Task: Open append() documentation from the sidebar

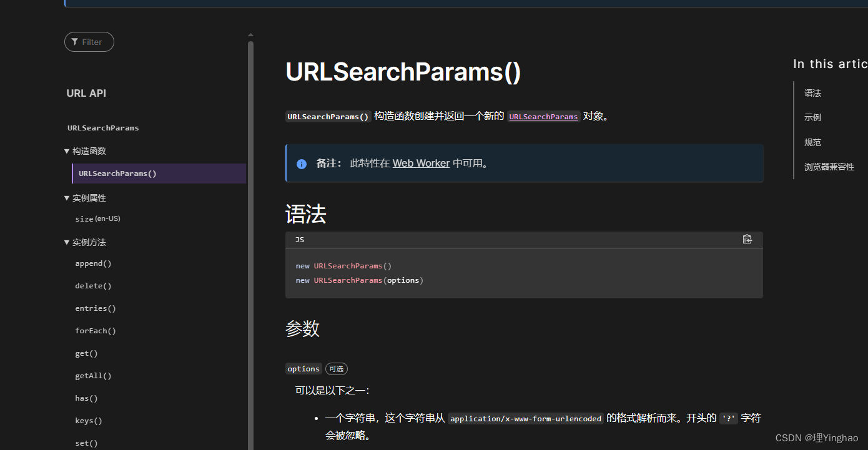Action: coord(93,263)
